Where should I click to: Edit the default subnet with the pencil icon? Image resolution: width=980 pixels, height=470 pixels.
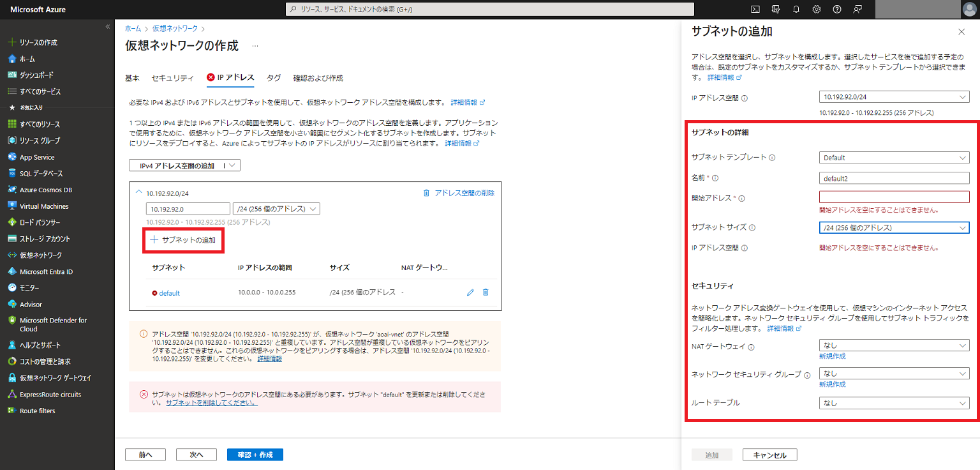[470, 292]
